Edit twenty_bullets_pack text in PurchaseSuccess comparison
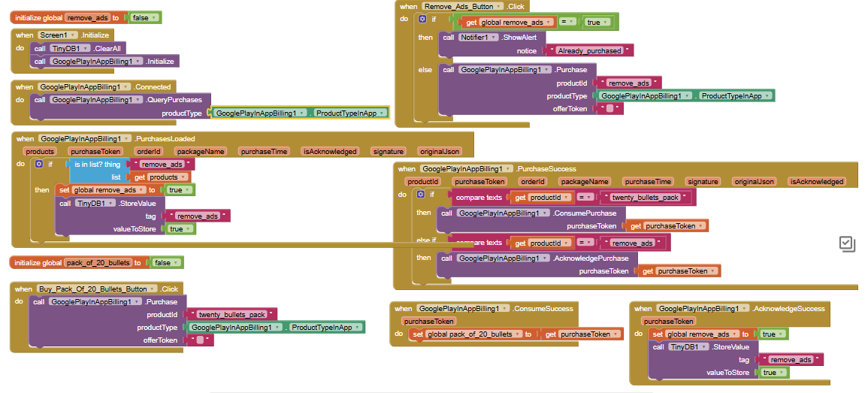The height and width of the screenshot is (393, 868). 645,197
